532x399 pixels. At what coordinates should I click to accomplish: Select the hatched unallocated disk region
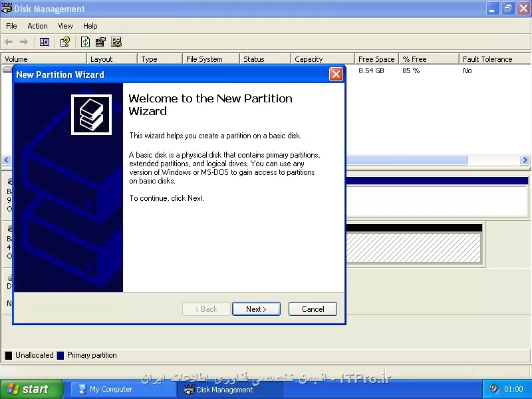[x=413, y=248]
